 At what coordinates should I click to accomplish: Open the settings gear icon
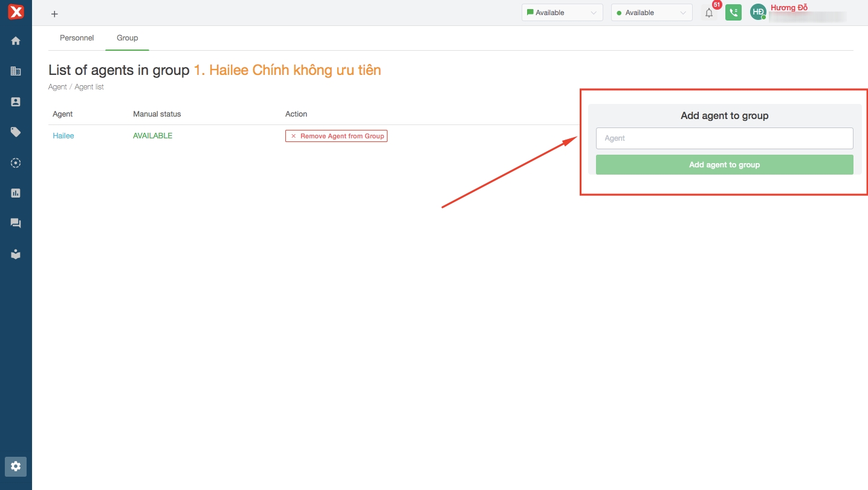[x=16, y=466]
